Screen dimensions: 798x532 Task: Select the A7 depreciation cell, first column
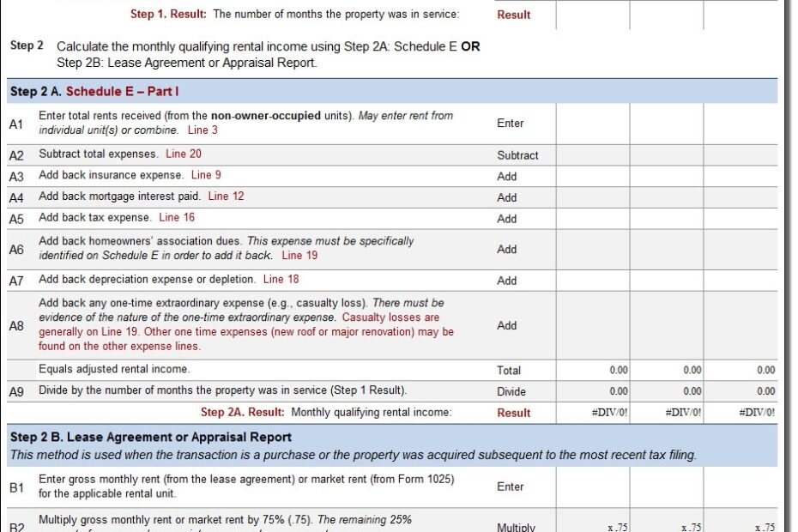coord(593,281)
